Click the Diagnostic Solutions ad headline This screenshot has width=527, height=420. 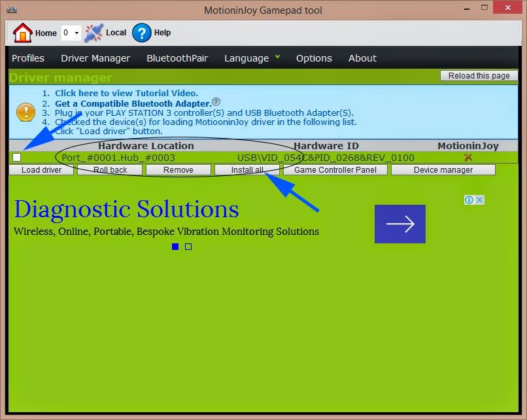(126, 210)
